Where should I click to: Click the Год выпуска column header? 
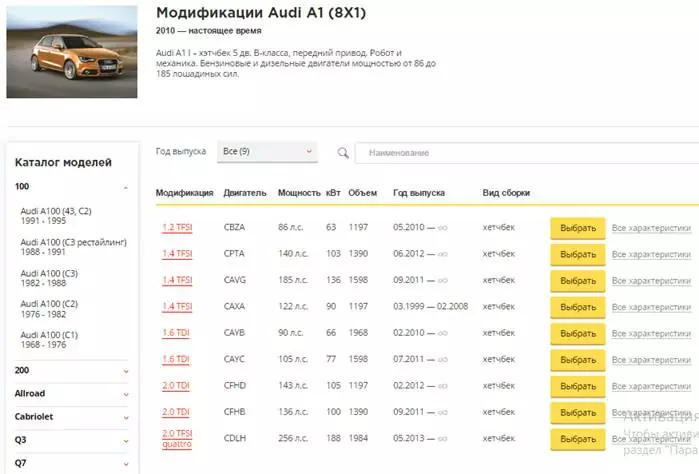pyautogui.click(x=419, y=193)
